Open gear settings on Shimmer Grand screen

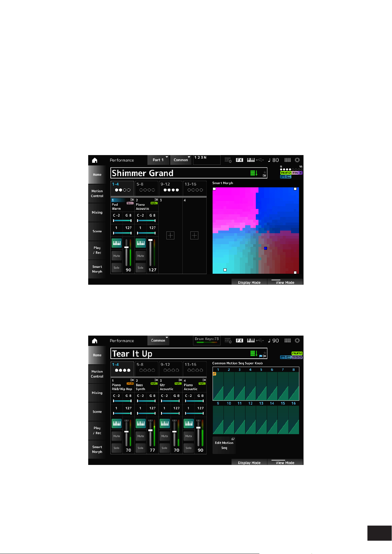(x=297, y=160)
